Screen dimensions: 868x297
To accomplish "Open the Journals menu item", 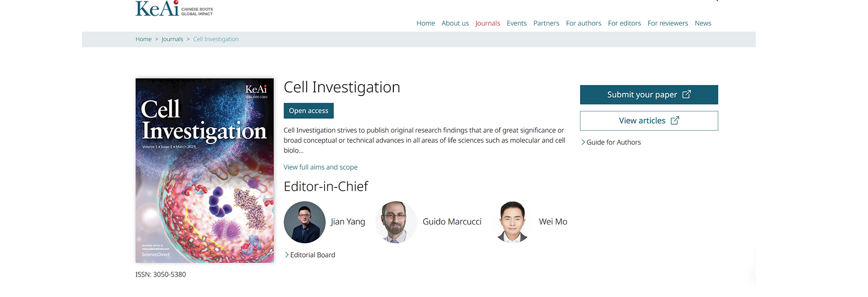I will click(x=487, y=23).
